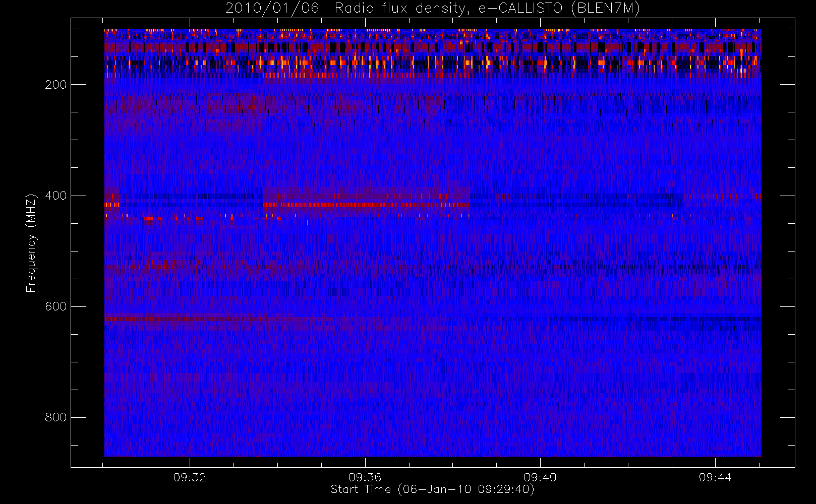
Task: Click the 09:40 time tick label
Action: pyautogui.click(x=540, y=477)
